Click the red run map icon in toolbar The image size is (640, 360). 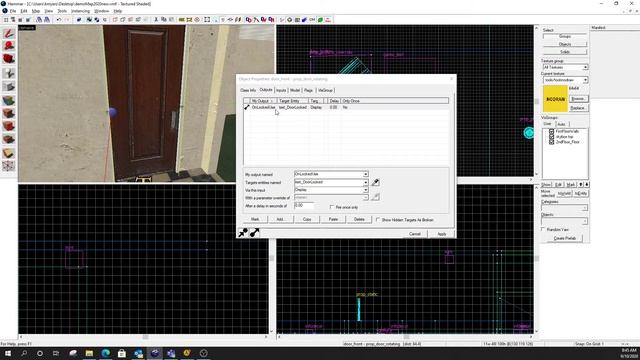click(328, 20)
